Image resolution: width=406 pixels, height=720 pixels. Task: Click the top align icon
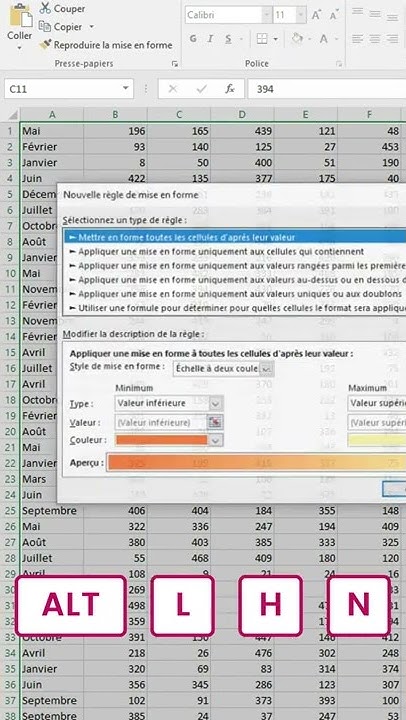(x=357, y=12)
